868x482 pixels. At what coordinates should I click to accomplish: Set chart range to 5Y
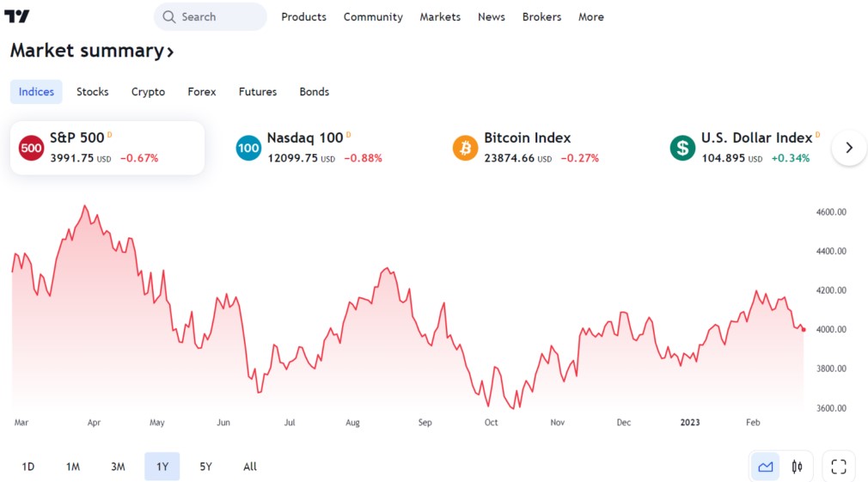[x=206, y=467]
